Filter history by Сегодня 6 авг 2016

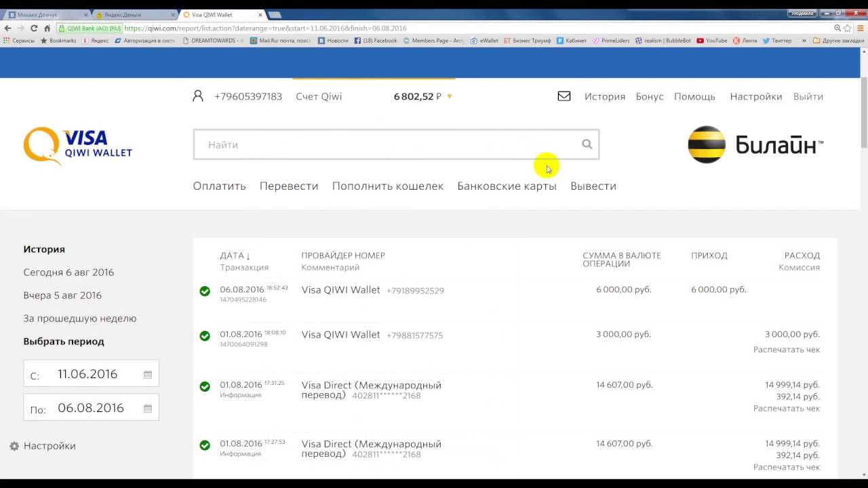(x=68, y=272)
